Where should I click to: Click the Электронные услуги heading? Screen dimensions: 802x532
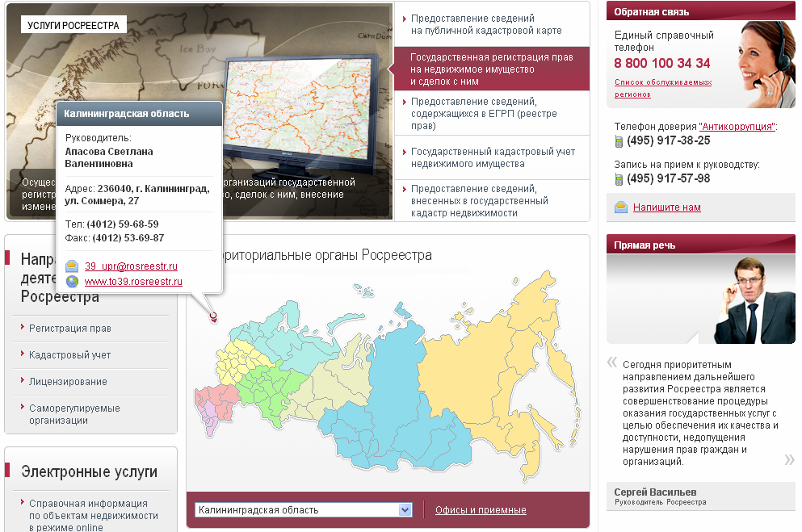[x=89, y=471]
